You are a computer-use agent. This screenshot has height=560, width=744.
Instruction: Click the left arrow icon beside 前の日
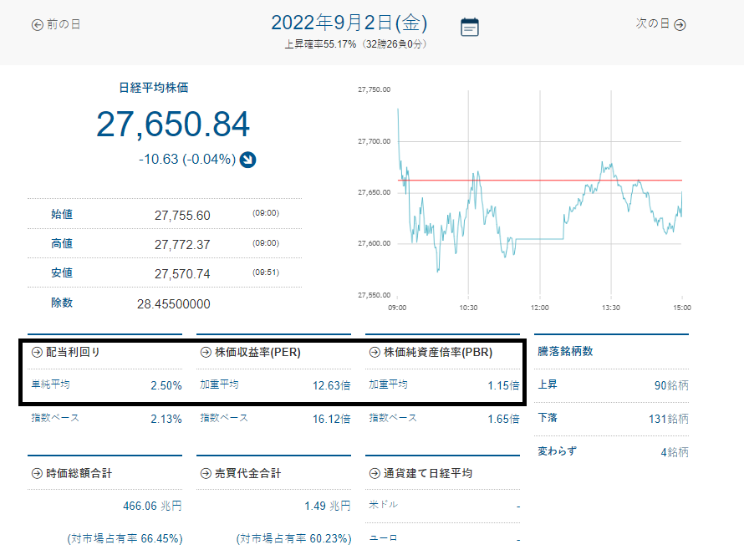[x=37, y=25]
